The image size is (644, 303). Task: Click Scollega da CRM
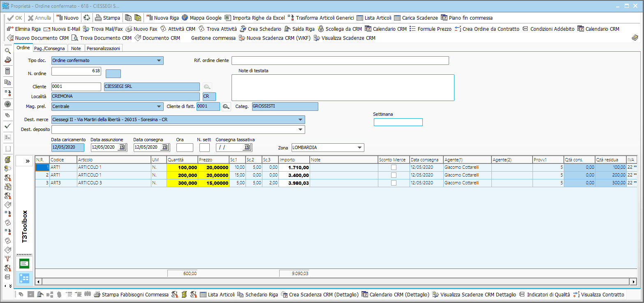pyautogui.click(x=340, y=29)
